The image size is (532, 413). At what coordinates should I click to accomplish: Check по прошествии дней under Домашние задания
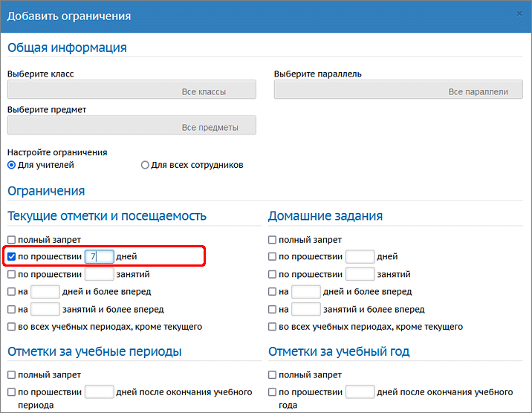(273, 257)
